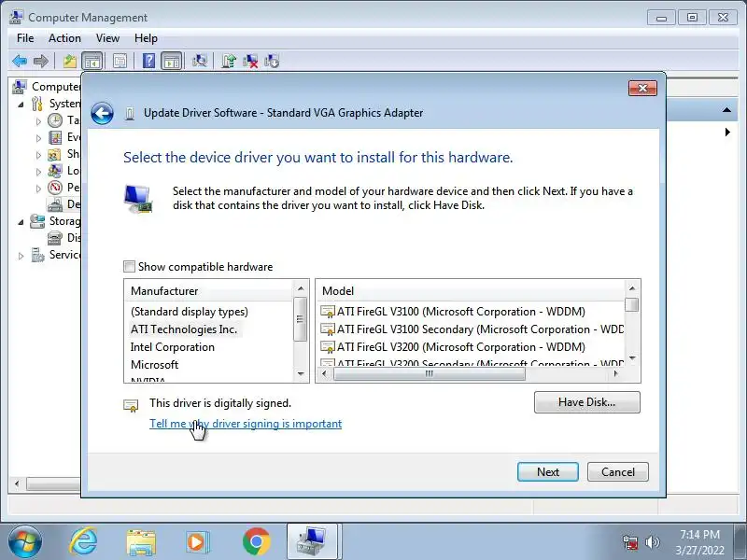Collapse the System Tools tree node
This screenshot has width=747, height=560.
[x=21, y=105]
